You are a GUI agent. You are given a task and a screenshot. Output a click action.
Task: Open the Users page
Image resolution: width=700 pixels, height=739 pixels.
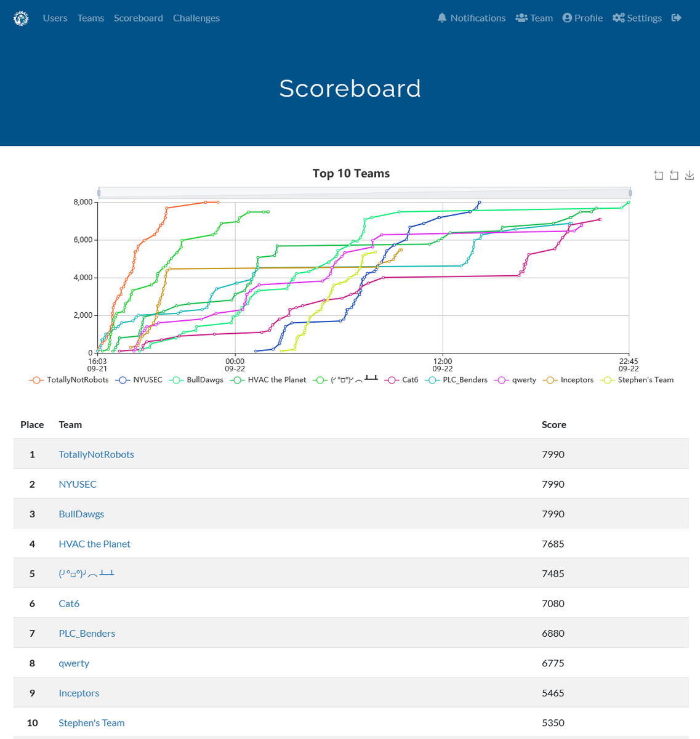click(x=55, y=18)
